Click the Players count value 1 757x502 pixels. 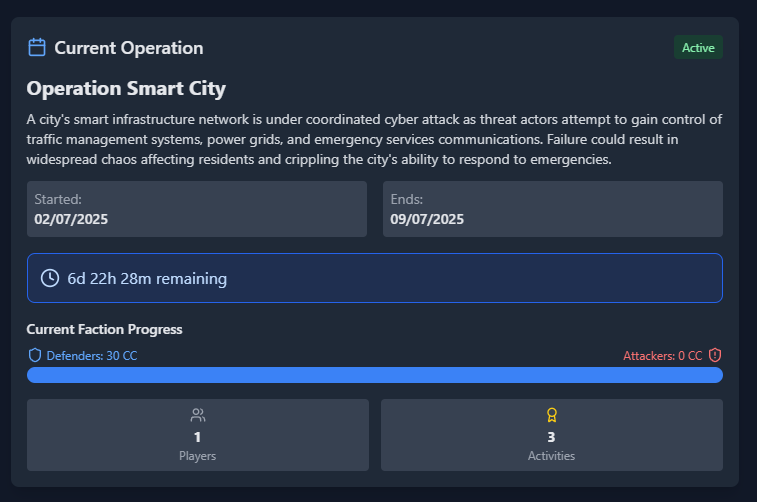point(197,437)
